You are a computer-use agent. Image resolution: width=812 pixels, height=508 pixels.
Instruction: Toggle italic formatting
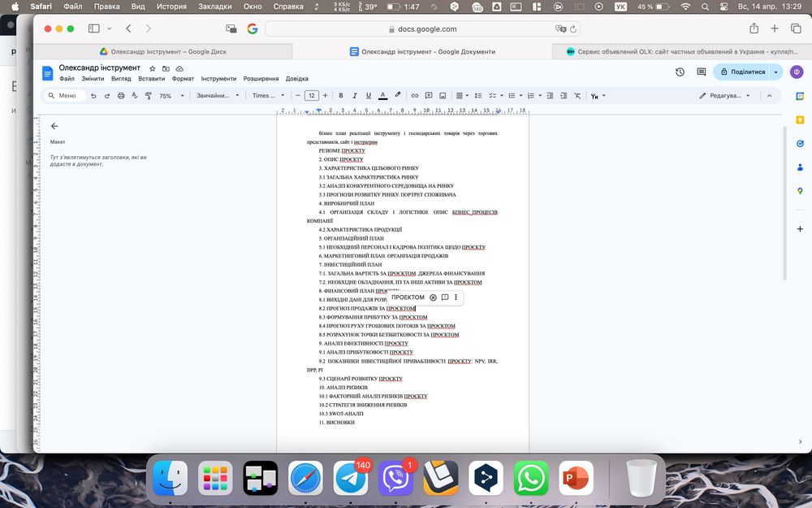point(355,96)
